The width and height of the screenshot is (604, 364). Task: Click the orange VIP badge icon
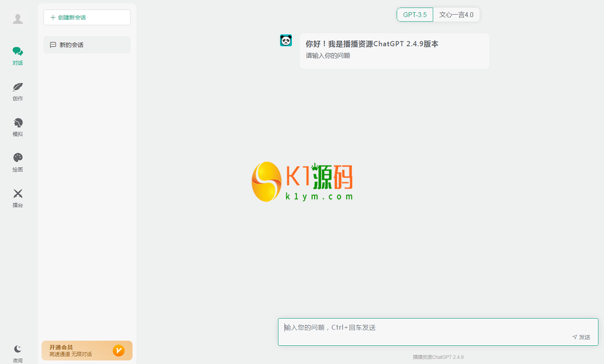(118, 350)
